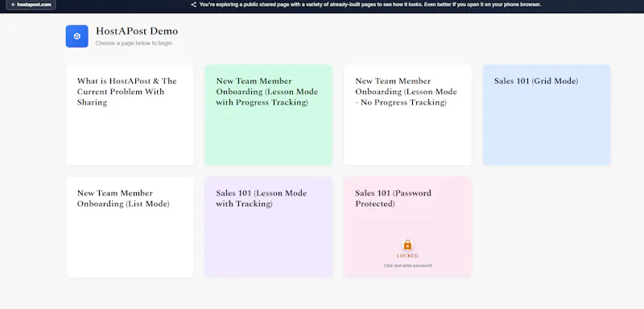Open Onboarding Lesson Mode No Progress Tracking card
Viewport: 644px width, 309px height.
(x=408, y=114)
